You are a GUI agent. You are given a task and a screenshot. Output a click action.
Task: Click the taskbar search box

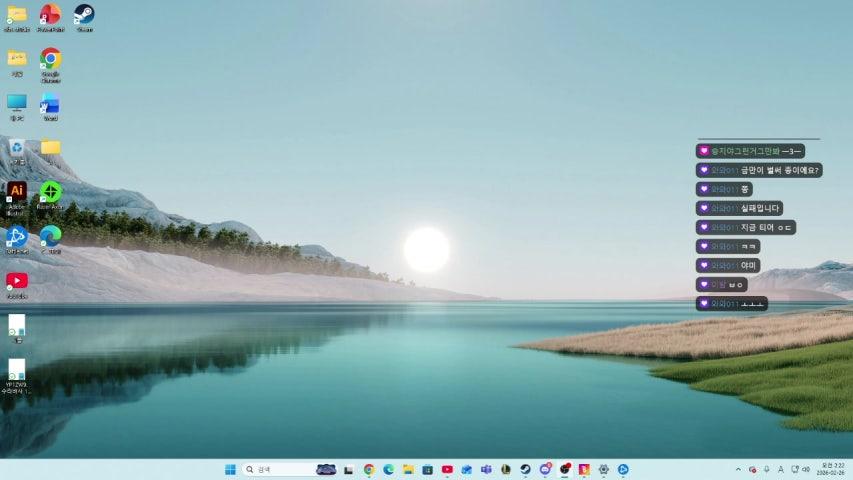[x=275, y=469]
